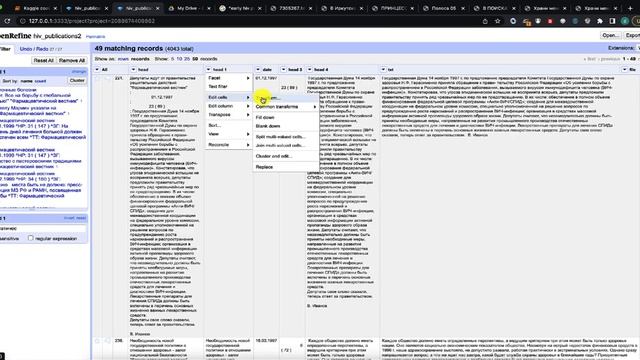Close the 7305267 browser tab
The height and width of the screenshot is (360, 640).
point(310,8)
